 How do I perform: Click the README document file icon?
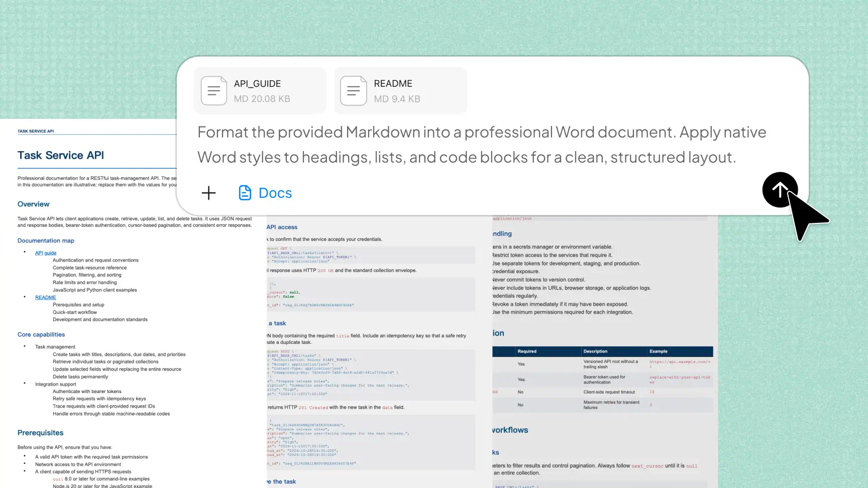pos(354,91)
